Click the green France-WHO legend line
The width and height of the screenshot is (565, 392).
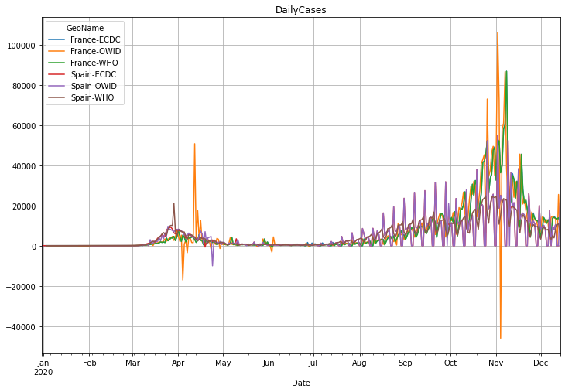pos(56,63)
